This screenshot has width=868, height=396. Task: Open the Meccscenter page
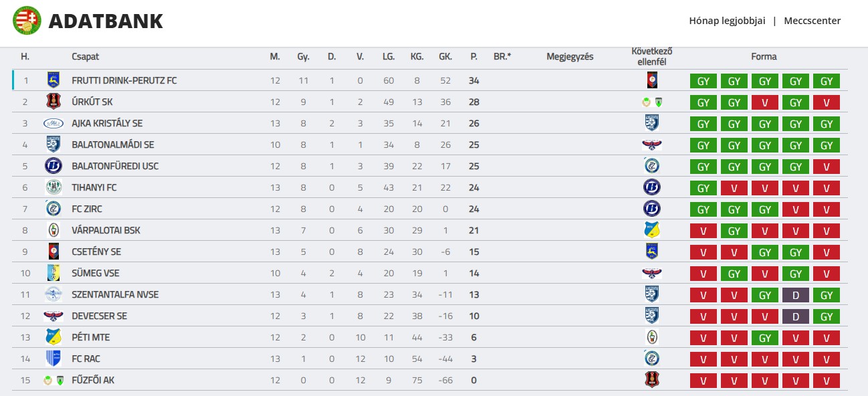pyautogui.click(x=812, y=21)
